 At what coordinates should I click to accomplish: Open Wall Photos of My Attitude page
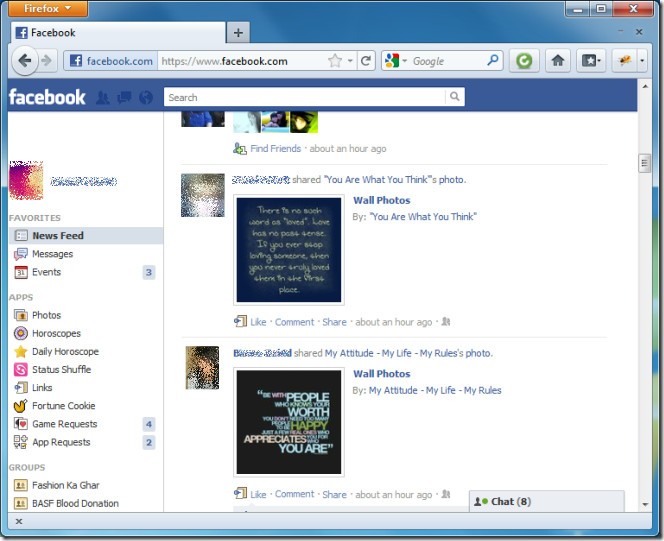382,374
